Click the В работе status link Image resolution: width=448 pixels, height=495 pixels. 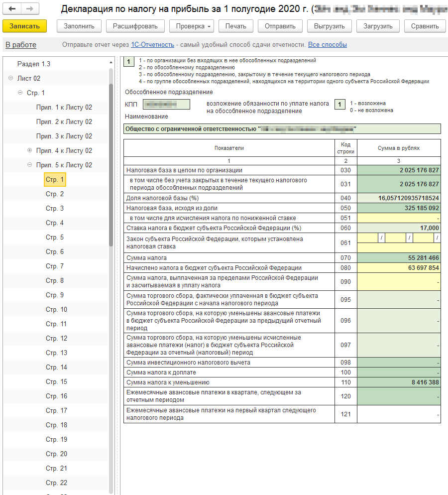click(21, 45)
